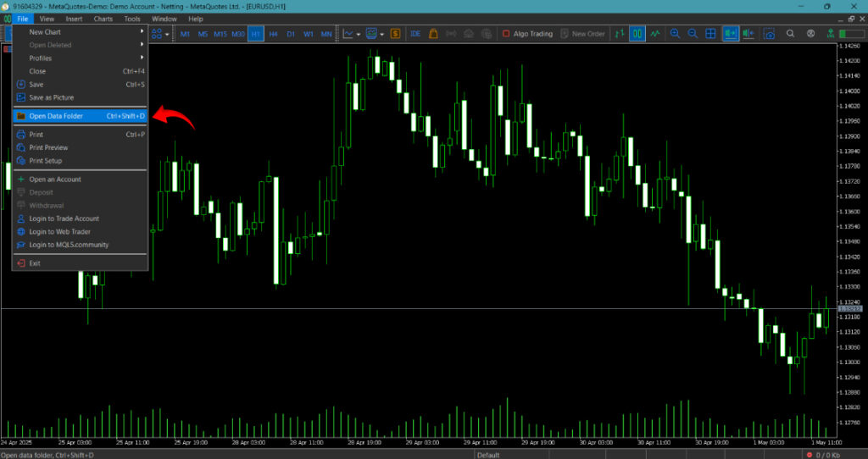The height and width of the screenshot is (459, 868).
Task: Click the Save disk icon in the menu
Action: pos(21,85)
